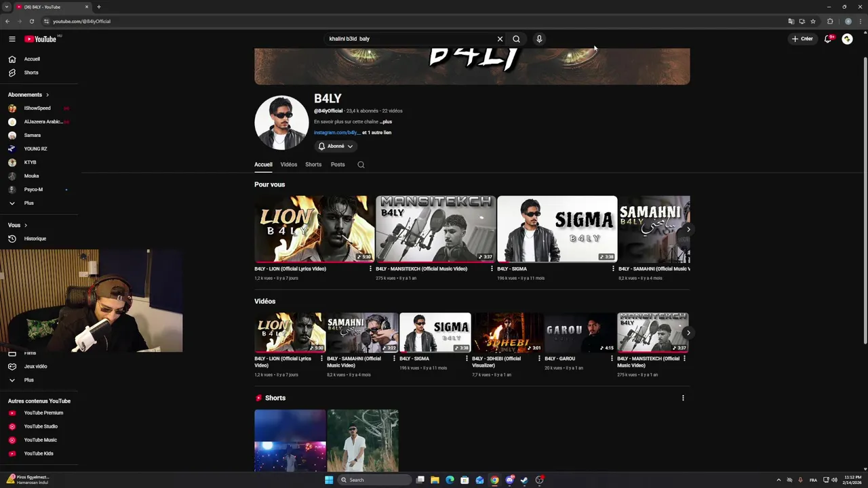
Task: Click the B4LY channel avatar
Action: [281, 123]
